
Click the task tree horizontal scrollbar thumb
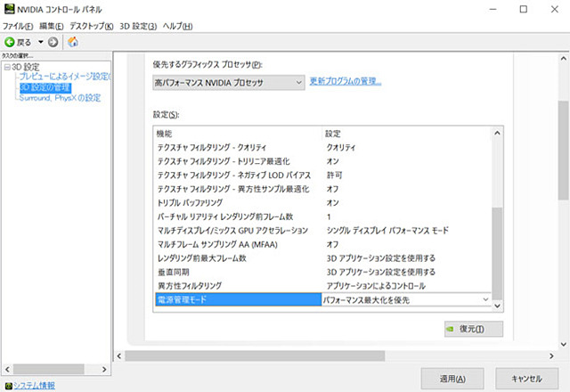click(x=49, y=370)
